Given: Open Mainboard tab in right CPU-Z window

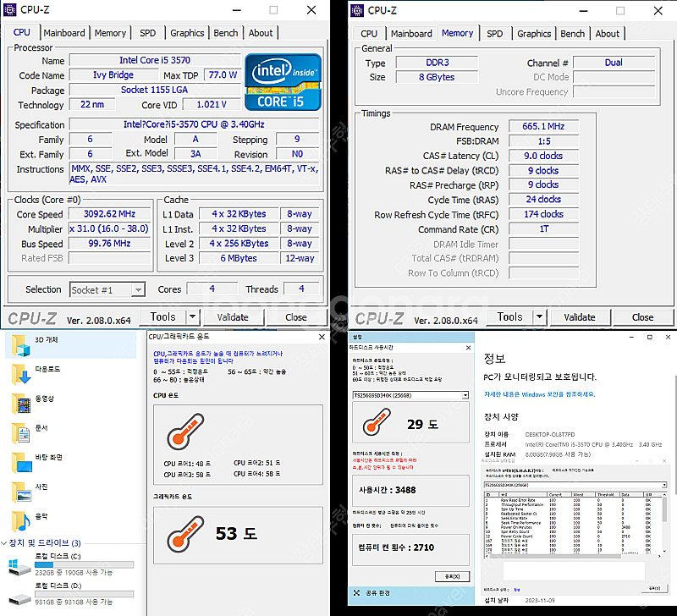Looking at the screenshot, I should pos(411,34).
